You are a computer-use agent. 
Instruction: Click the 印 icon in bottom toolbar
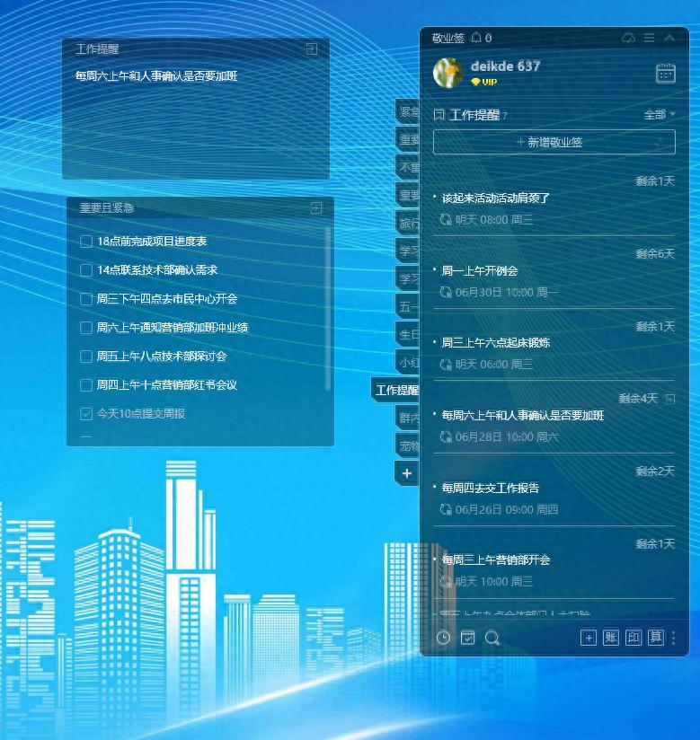click(x=634, y=638)
